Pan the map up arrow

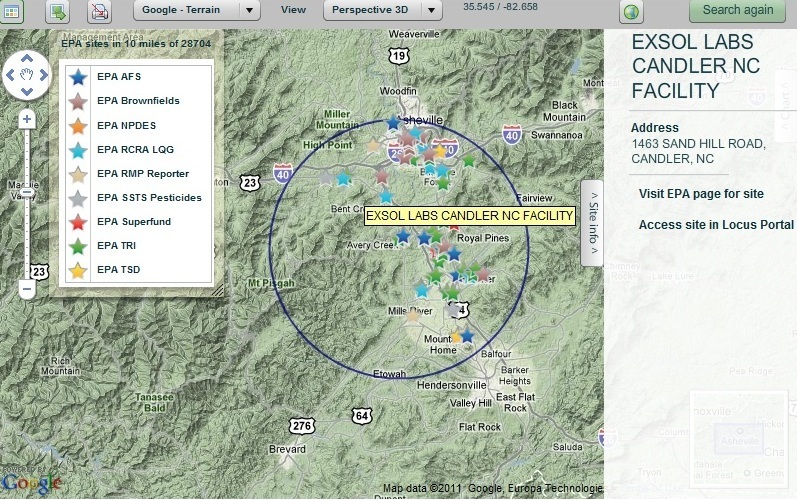27,58
